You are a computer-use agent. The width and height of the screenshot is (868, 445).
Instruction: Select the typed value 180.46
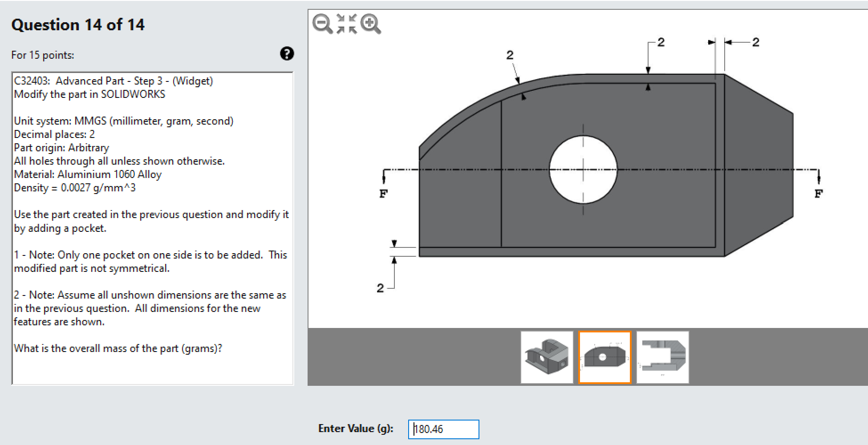point(428,429)
